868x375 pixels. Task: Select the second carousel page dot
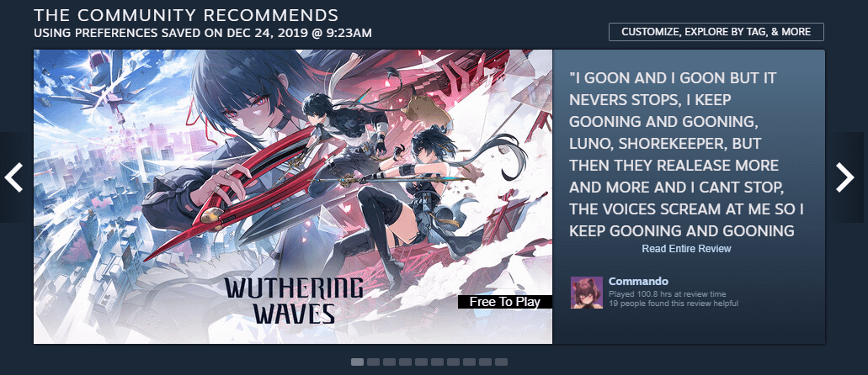point(373,362)
